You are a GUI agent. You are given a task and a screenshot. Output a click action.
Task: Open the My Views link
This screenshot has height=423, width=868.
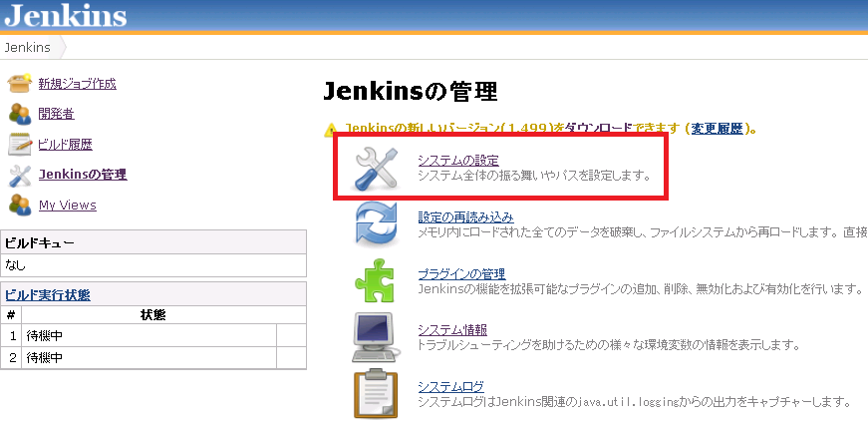tap(68, 206)
